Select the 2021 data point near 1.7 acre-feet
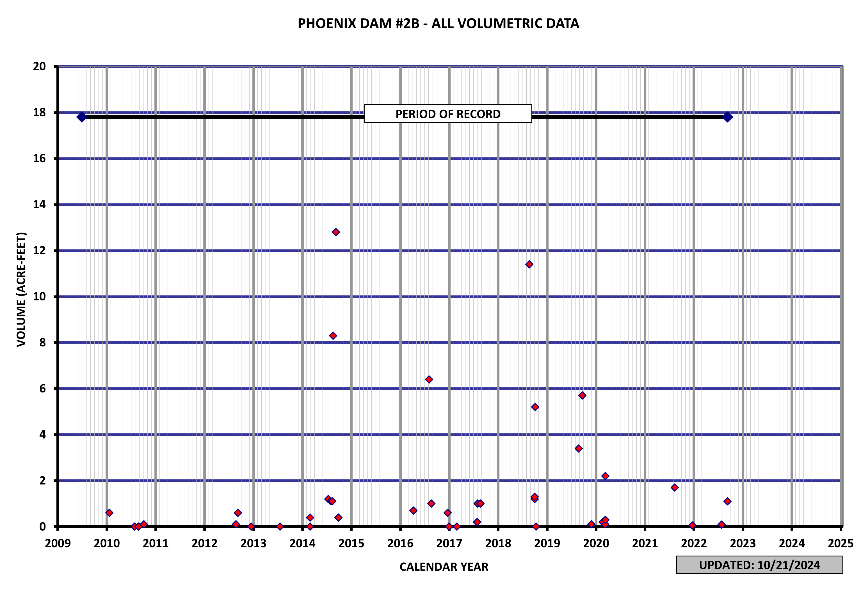The image size is (868, 589). pyautogui.click(x=675, y=487)
